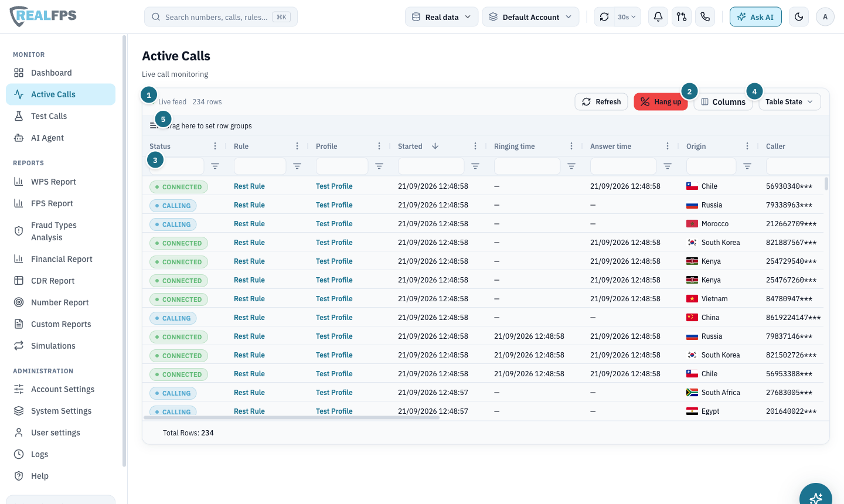Open Rule filter options icon
This screenshot has width=844, height=504.
297,166
